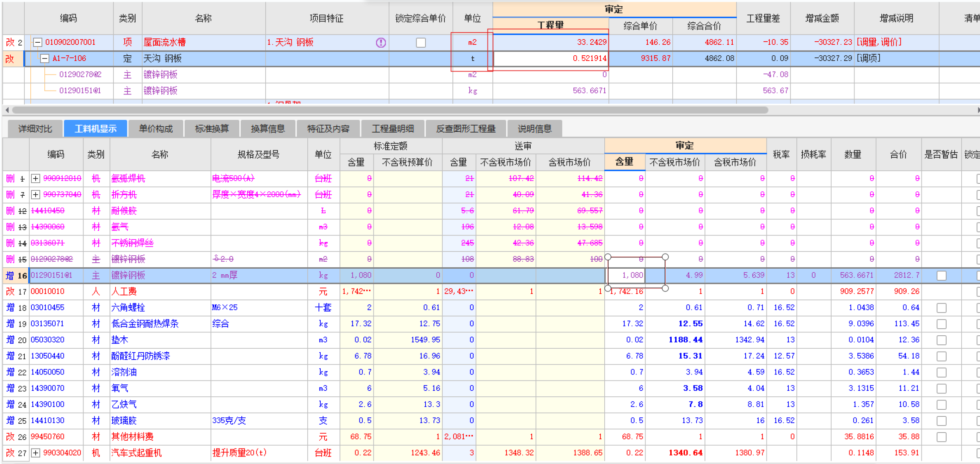Click the horizontal scrollbar of the upper table

click(390, 110)
